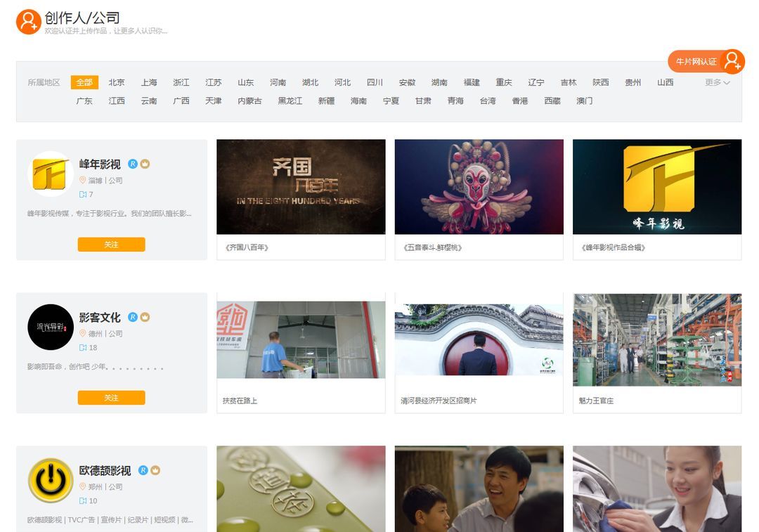
Task: Click the gold crown badge beside 影客文化
Action: (x=145, y=317)
